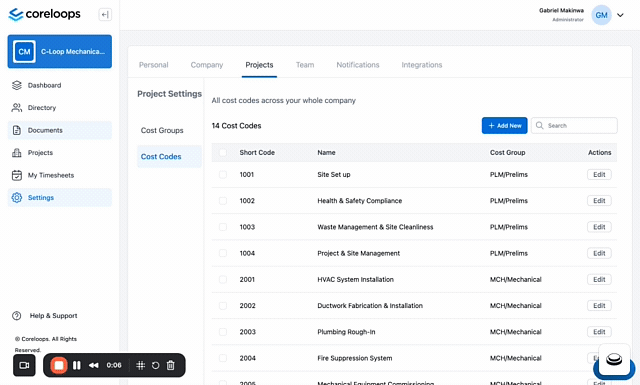
Task: Edit cost code 1002 Health & Safety
Action: click(x=599, y=200)
